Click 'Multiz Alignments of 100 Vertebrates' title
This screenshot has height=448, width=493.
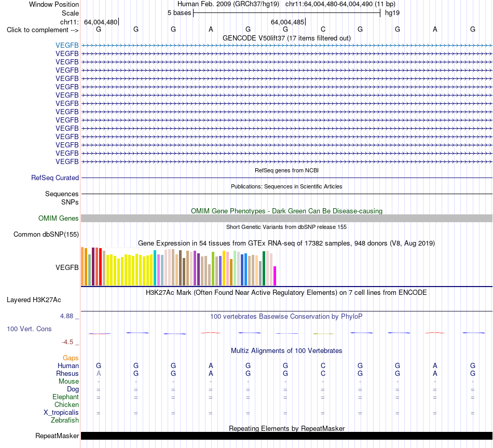pyautogui.click(x=286, y=350)
